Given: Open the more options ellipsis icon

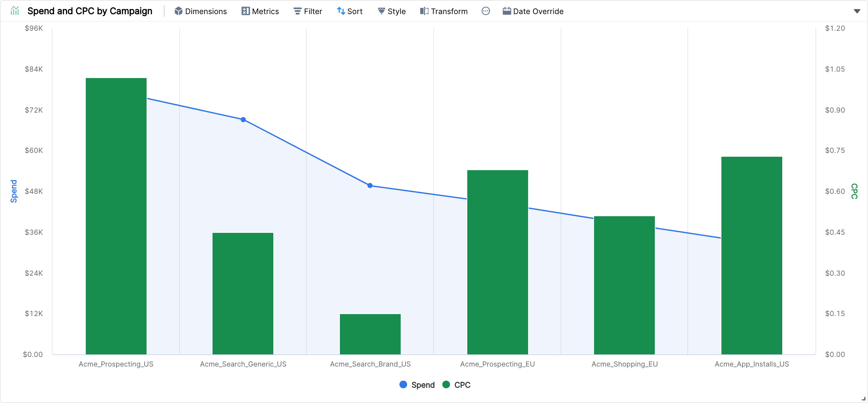Looking at the screenshot, I should [486, 11].
